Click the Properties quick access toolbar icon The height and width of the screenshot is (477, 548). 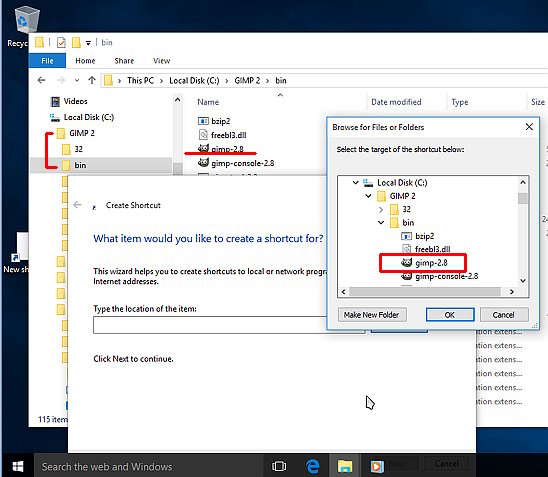click(x=61, y=42)
